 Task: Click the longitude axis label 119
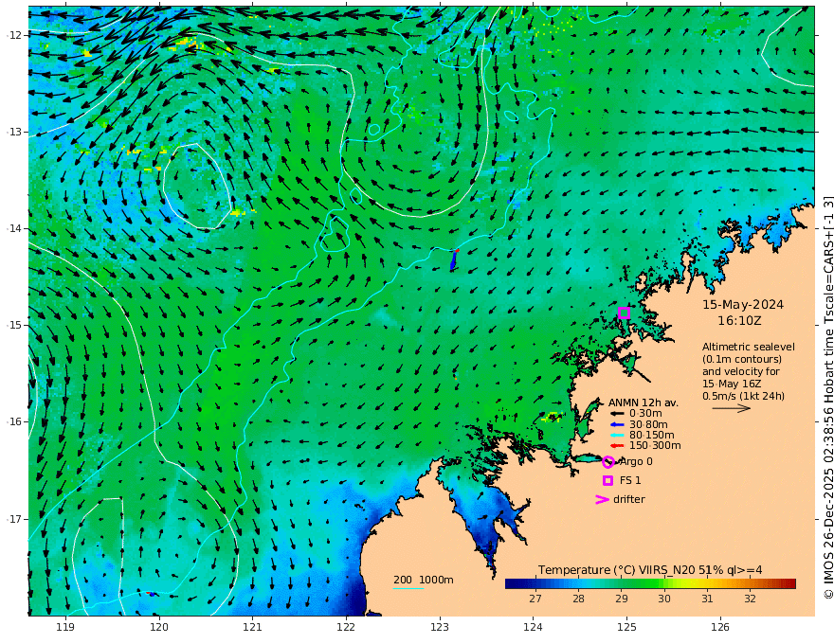click(x=65, y=628)
